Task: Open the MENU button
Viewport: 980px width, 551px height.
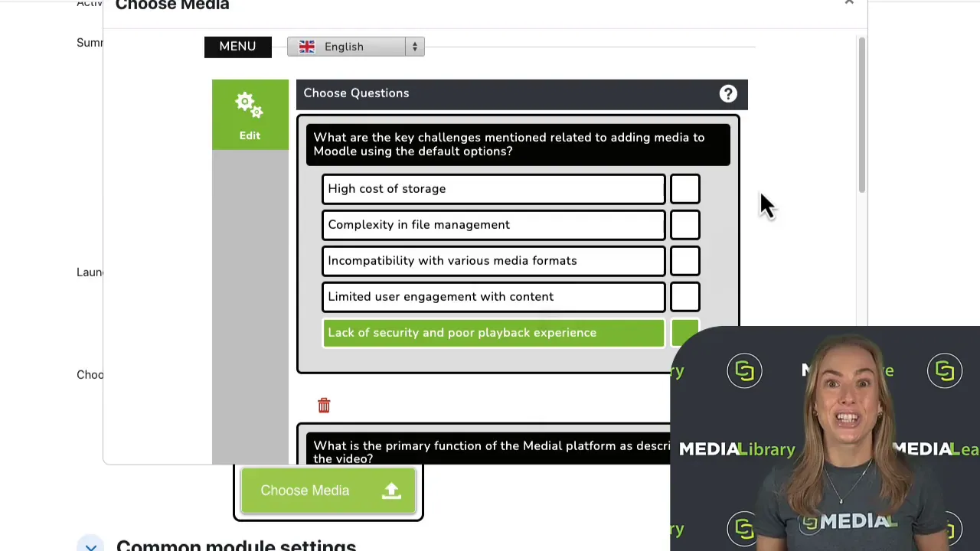Action: tap(237, 47)
